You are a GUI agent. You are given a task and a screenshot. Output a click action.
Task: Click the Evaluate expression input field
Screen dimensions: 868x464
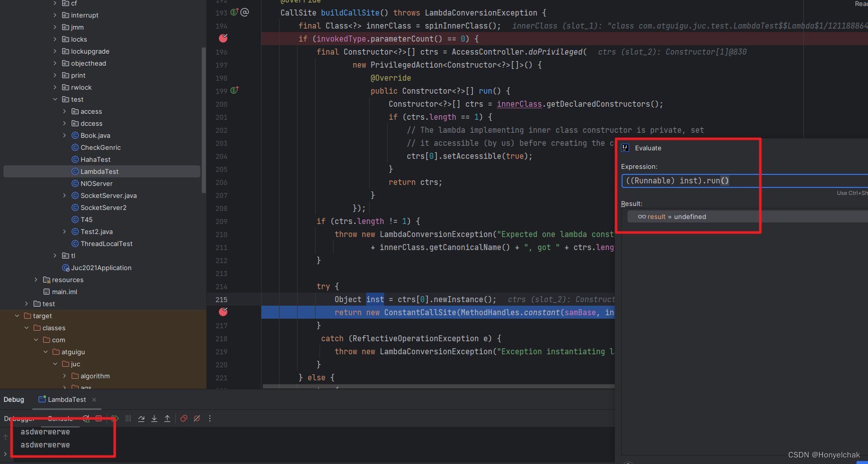coord(744,181)
